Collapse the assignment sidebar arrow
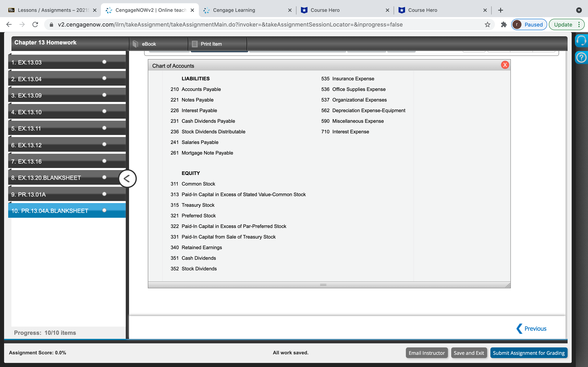 tap(127, 179)
